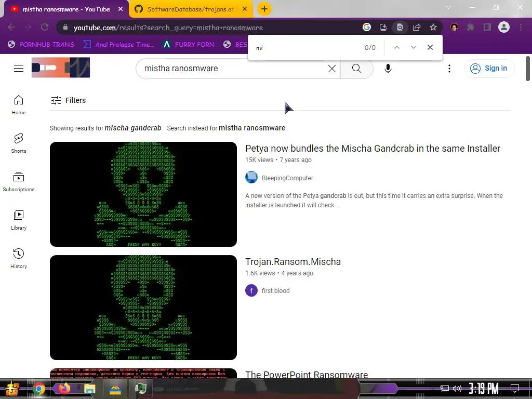Open 'The PowerPoint Ransomware' video title

pyautogui.click(x=307, y=375)
